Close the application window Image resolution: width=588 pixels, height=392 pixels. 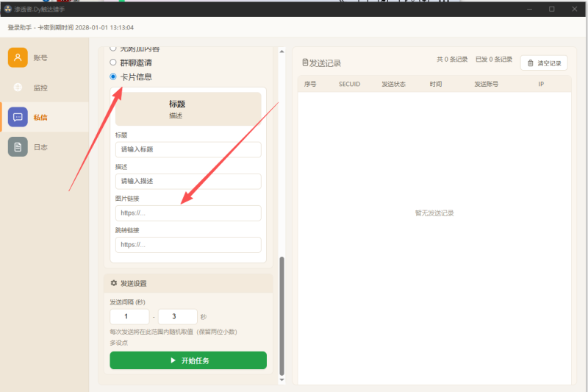tap(575, 9)
